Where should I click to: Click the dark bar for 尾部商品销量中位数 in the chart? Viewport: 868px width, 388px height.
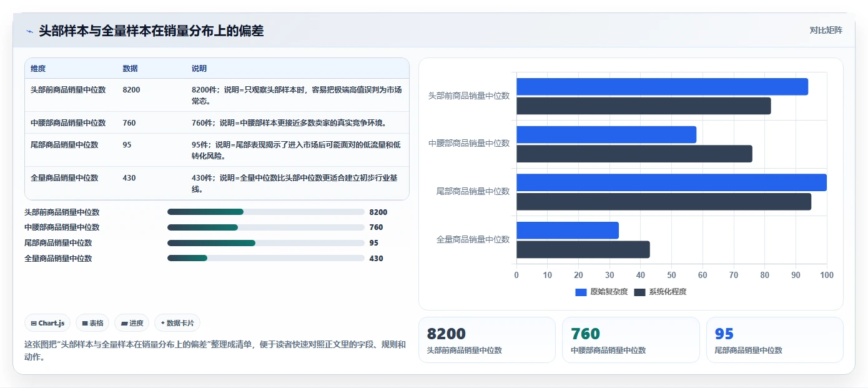[664, 202]
